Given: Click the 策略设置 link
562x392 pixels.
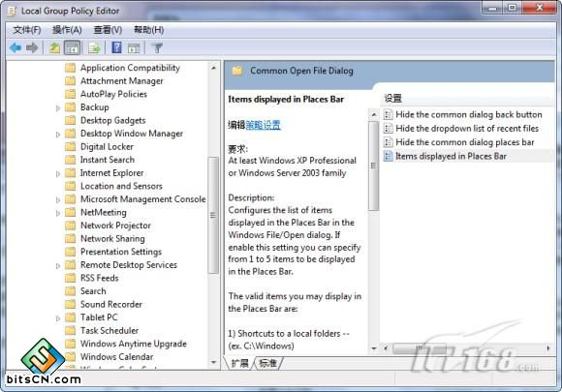Looking at the screenshot, I should [x=264, y=125].
